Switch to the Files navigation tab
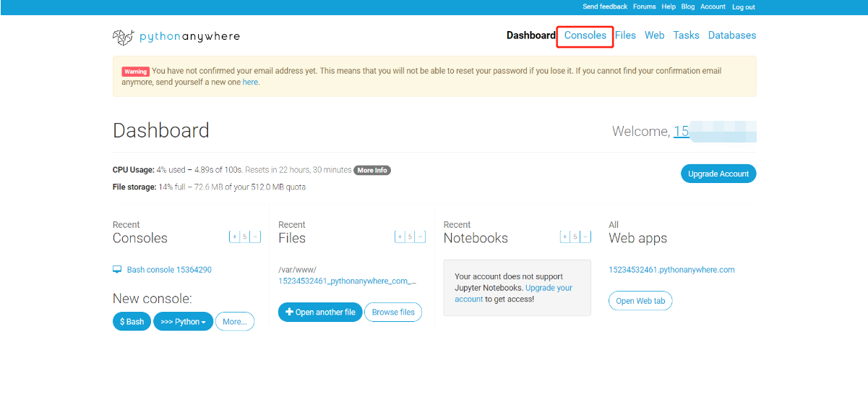This screenshot has width=868, height=395. (625, 35)
